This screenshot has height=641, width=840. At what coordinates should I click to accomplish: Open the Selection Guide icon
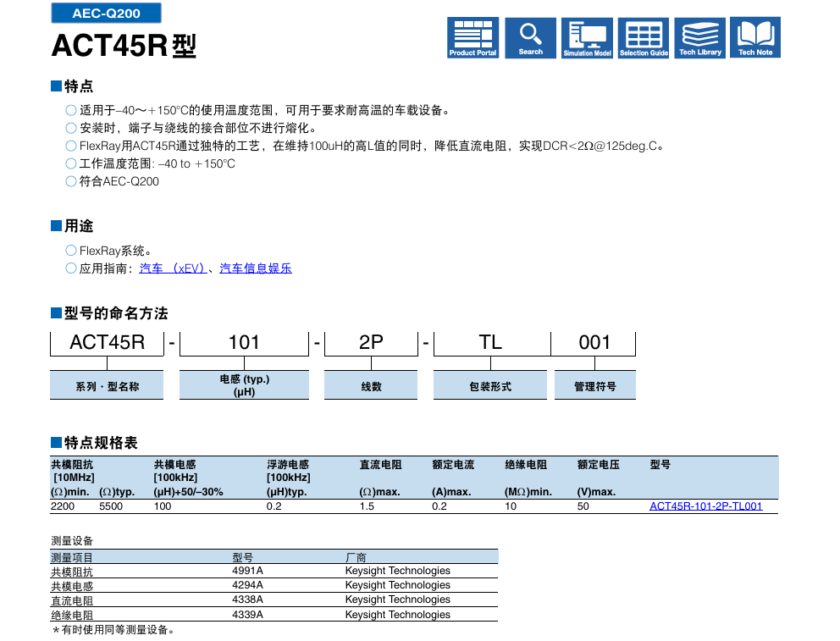[644, 37]
